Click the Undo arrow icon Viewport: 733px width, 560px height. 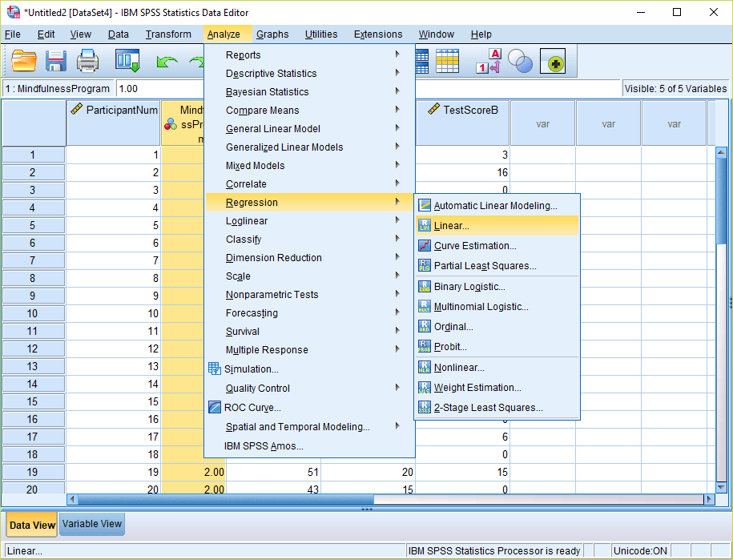(167, 62)
